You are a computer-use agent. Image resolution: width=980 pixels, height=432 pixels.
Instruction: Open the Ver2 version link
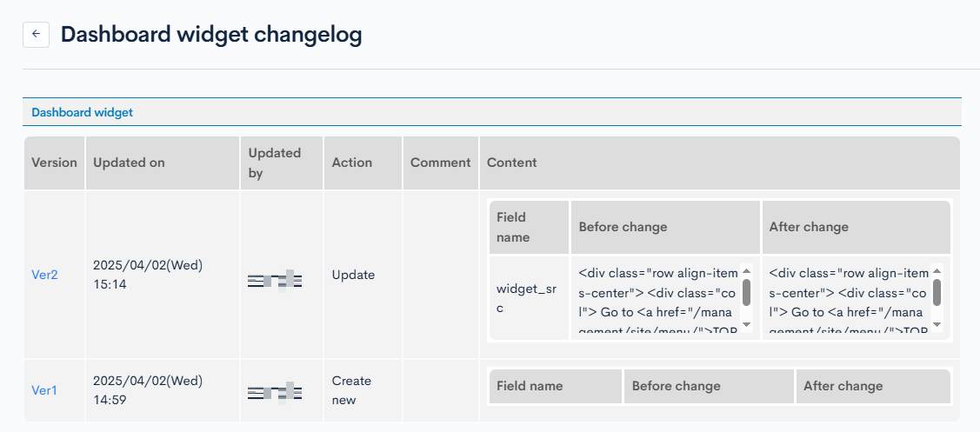click(x=44, y=275)
